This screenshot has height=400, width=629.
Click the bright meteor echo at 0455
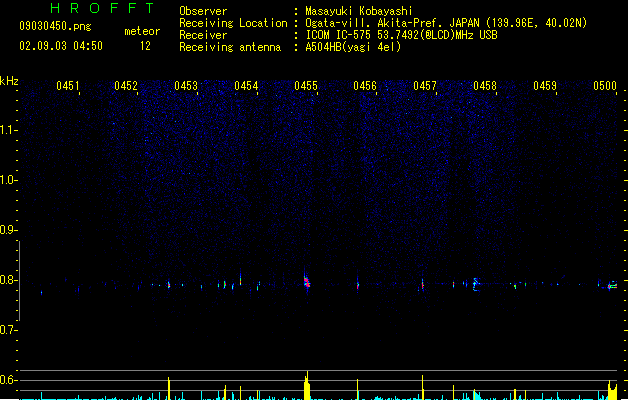(x=307, y=281)
